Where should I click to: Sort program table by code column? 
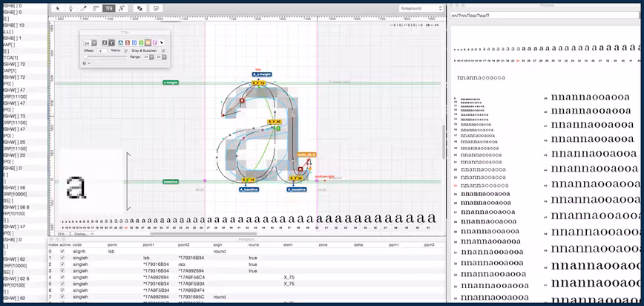[77, 245]
